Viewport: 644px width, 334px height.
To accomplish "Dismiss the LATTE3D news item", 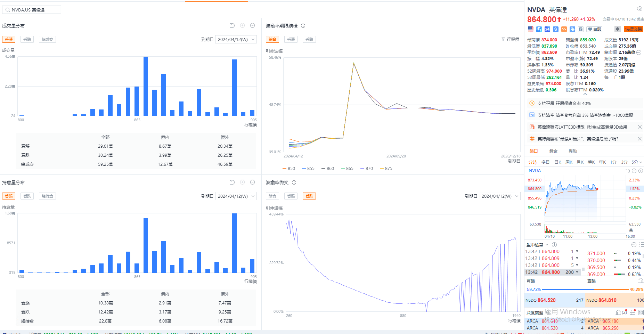I will coord(640,127).
